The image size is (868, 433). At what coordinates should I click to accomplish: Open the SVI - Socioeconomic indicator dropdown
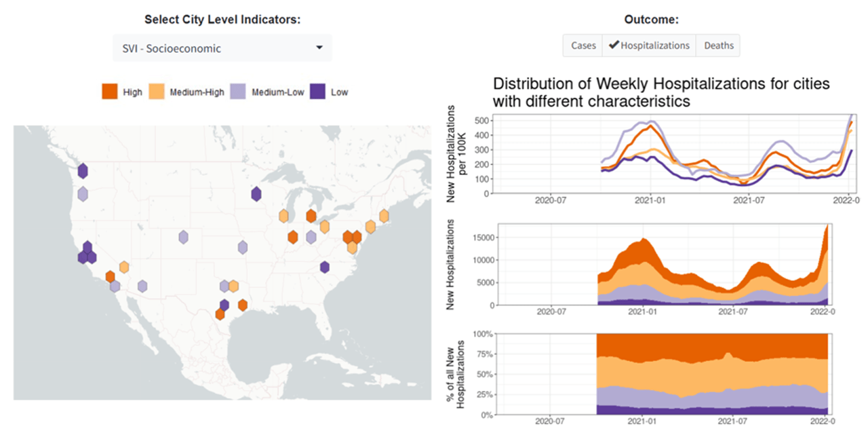[222, 48]
